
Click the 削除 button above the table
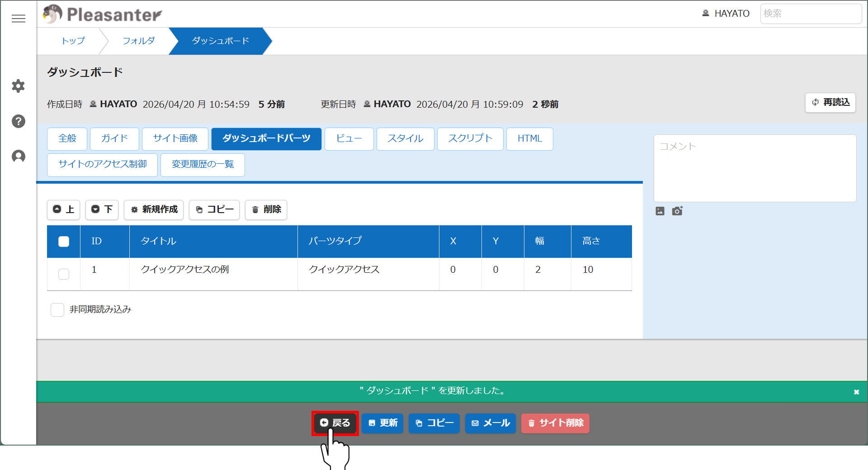click(x=266, y=209)
